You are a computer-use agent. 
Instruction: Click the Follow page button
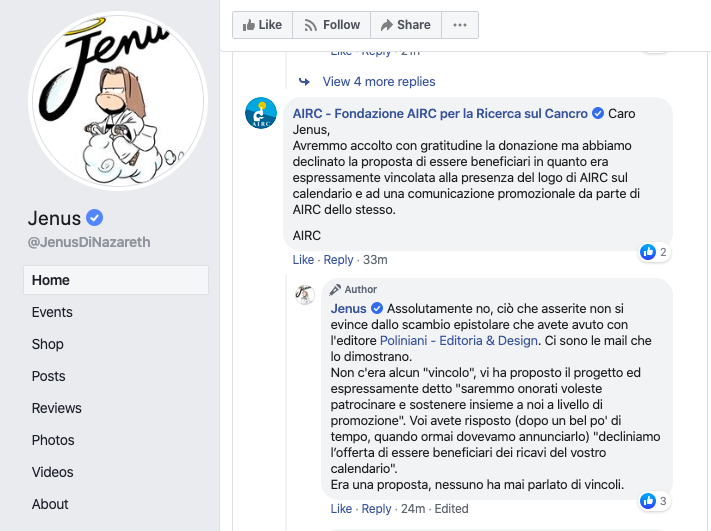[x=331, y=25]
